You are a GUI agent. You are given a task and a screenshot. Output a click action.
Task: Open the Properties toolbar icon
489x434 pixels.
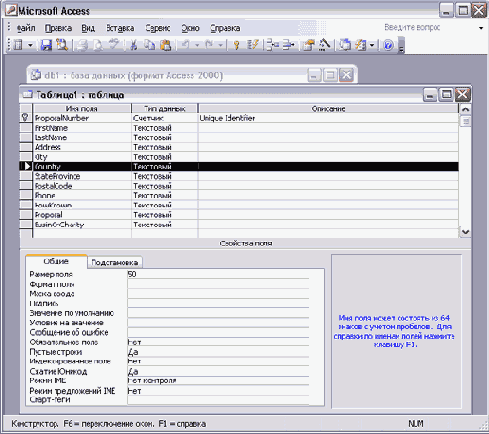[x=309, y=45]
